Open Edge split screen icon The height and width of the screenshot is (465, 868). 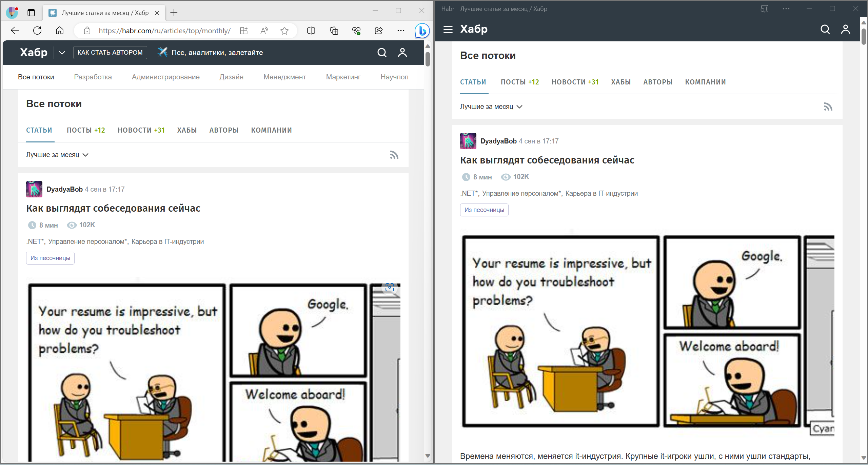pyautogui.click(x=311, y=31)
